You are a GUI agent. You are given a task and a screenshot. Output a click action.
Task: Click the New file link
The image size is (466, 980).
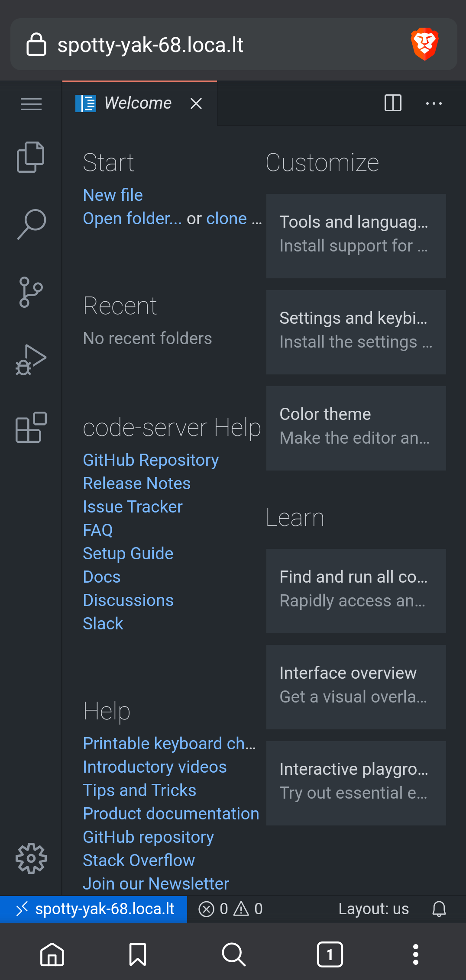point(113,195)
